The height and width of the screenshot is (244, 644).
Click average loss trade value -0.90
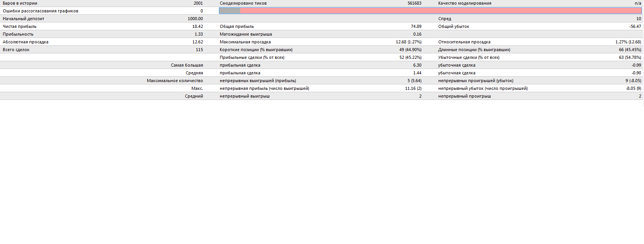[636, 73]
